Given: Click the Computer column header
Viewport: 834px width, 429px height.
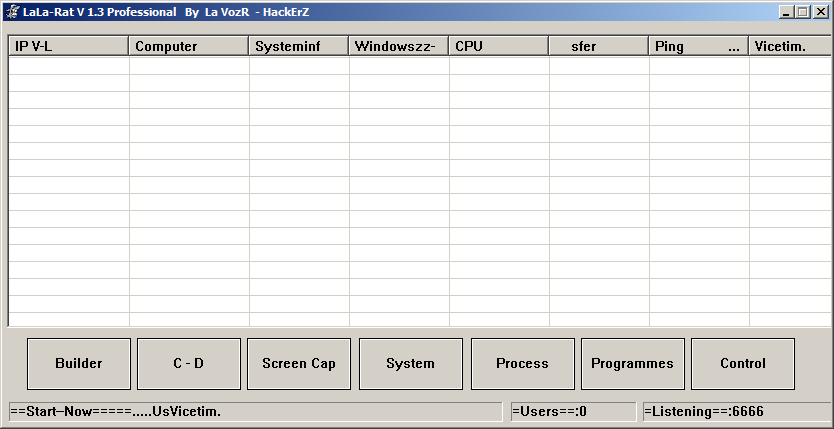Looking at the screenshot, I should click(188, 47).
